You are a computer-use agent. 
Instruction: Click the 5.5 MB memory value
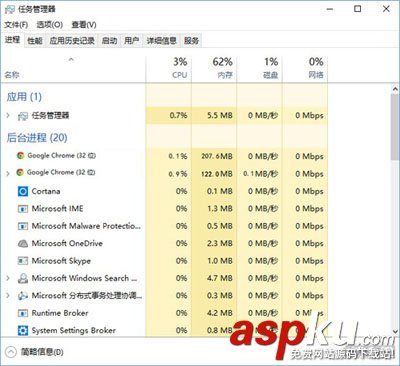point(220,116)
